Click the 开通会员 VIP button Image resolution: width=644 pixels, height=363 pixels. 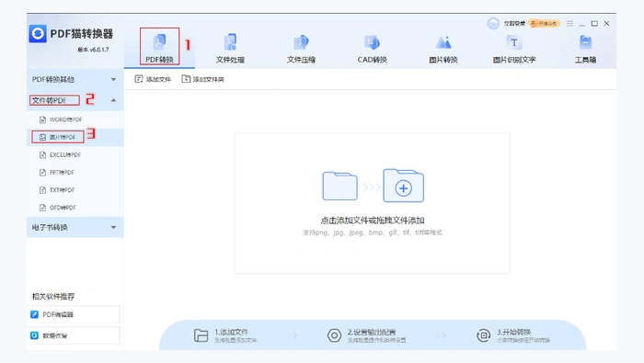pyautogui.click(x=545, y=23)
